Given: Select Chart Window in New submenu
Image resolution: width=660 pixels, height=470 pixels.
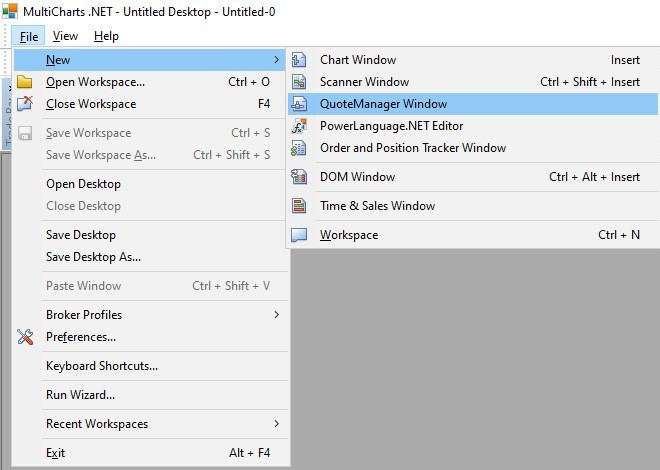Looking at the screenshot, I should coord(473,60).
